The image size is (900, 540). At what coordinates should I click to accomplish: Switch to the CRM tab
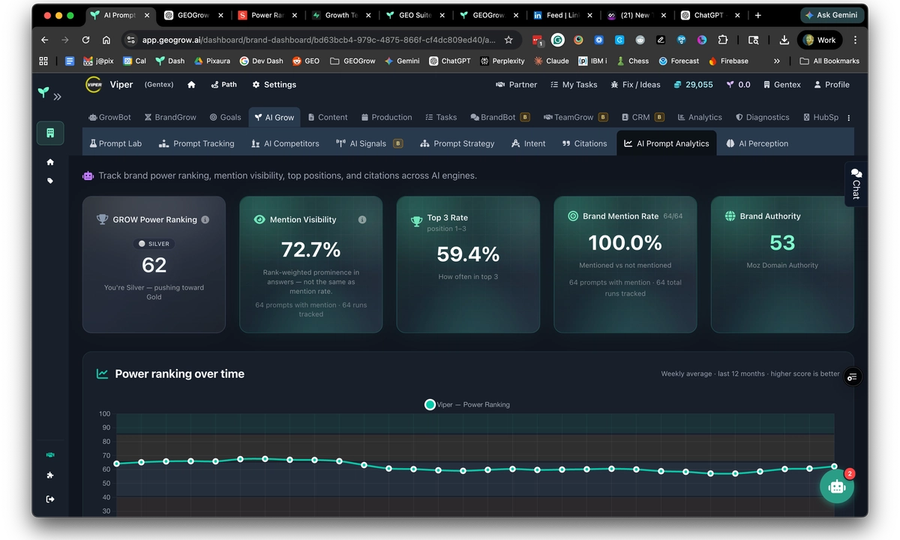pyautogui.click(x=642, y=117)
